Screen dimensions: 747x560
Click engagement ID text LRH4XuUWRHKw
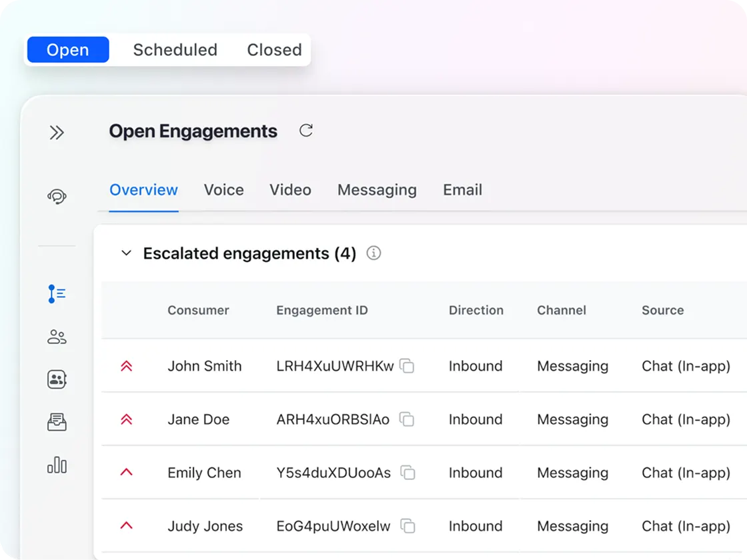(x=335, y=366)
